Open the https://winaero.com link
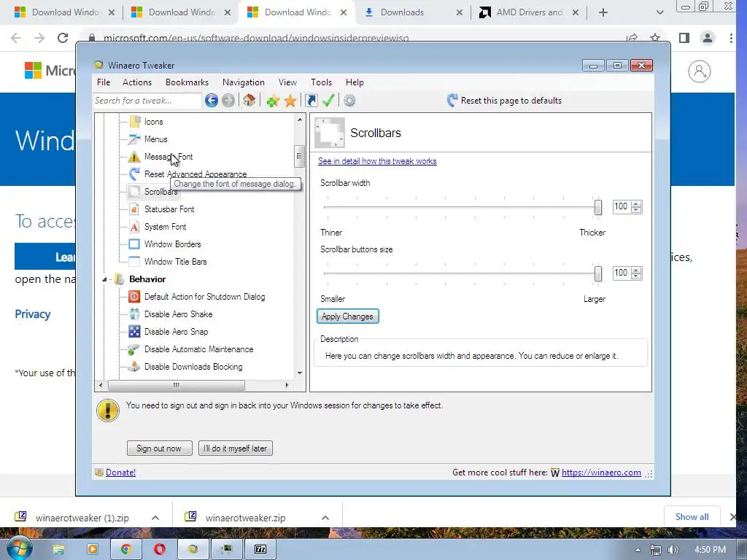 [x=601, y=472]
